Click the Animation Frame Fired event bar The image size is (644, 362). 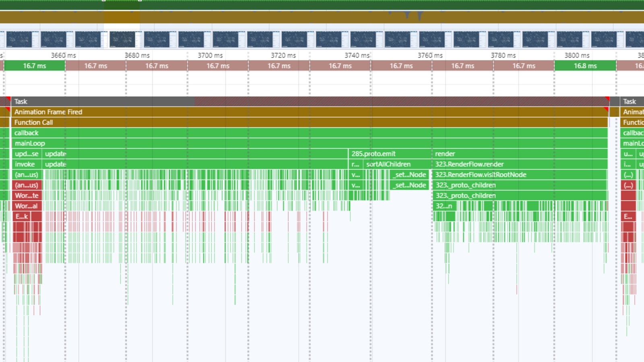310,112
